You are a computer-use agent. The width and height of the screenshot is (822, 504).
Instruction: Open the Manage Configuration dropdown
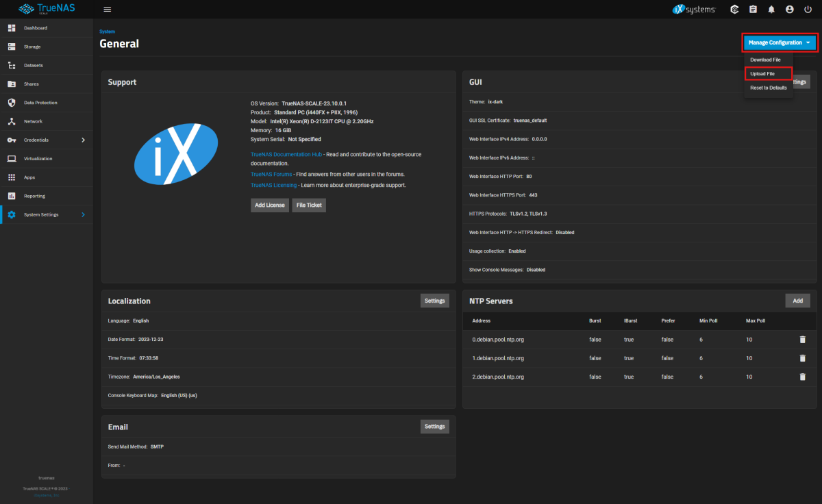tap(780, 42)
